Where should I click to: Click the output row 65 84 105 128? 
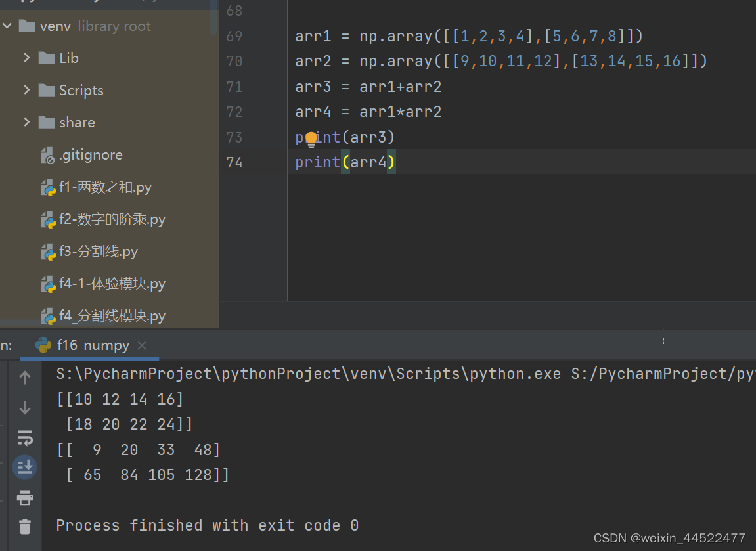click(x=148, y=475)
